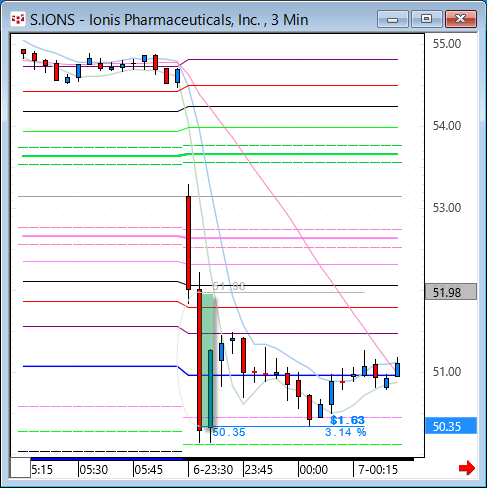Click the 7-00:15 time axis label
The height and width of the screenshot is (488, 487).
(x=378, y=470)
